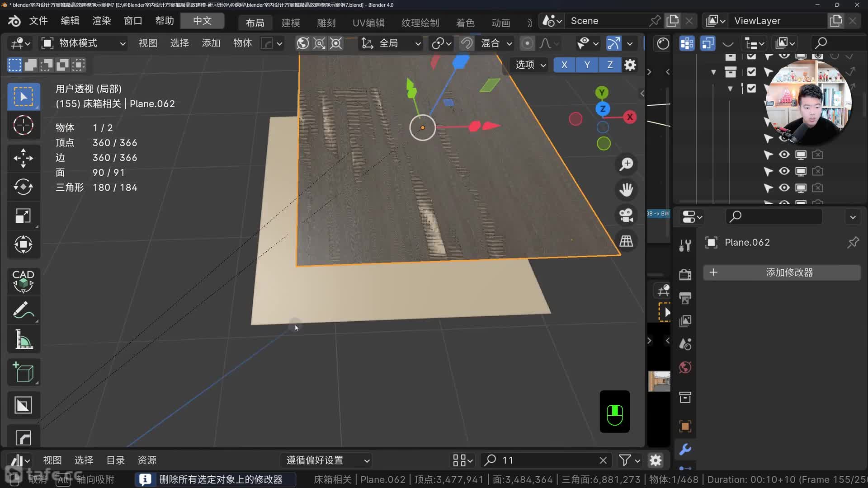Viewport: 868px width, 488px height.
Task: Click the 中文 language button
Action: click(202, 21)
